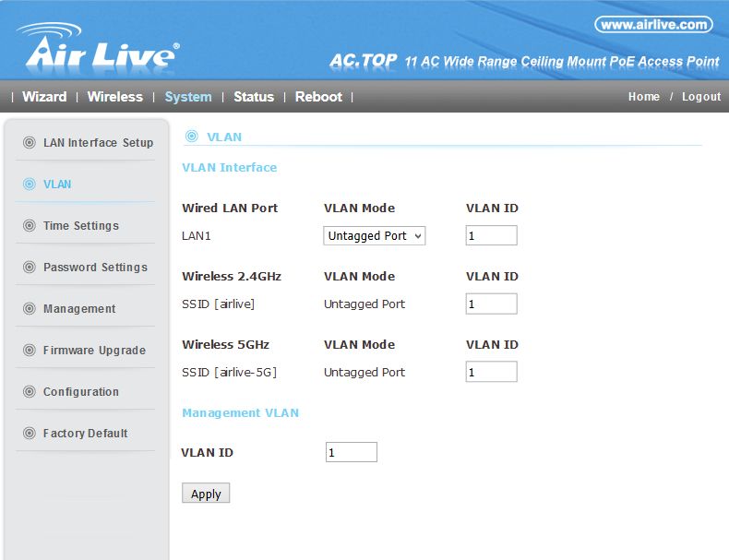
Task: Open the Factory Default page
Action: click(x=86, y=433)
